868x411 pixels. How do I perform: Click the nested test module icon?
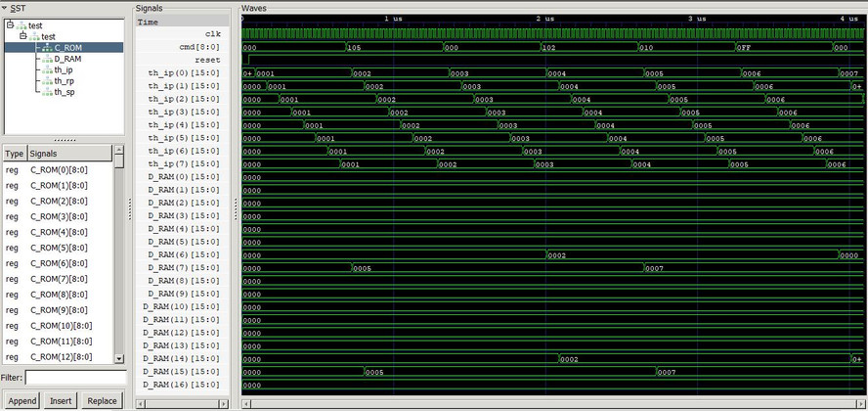coord(33,36)
